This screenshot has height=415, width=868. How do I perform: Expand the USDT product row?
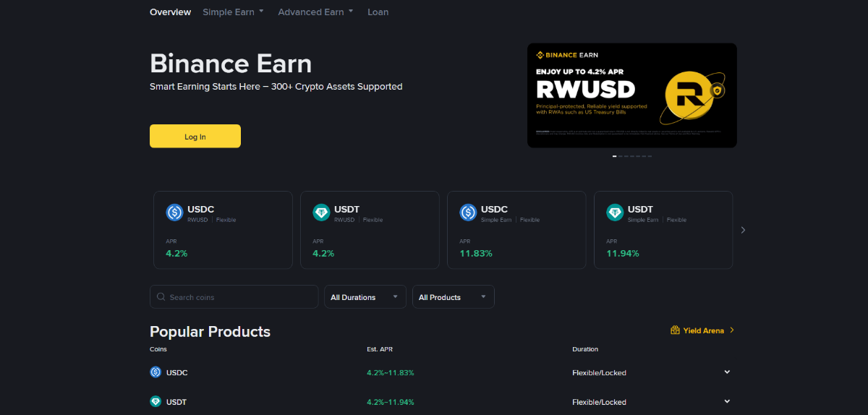tap(727, 401)
